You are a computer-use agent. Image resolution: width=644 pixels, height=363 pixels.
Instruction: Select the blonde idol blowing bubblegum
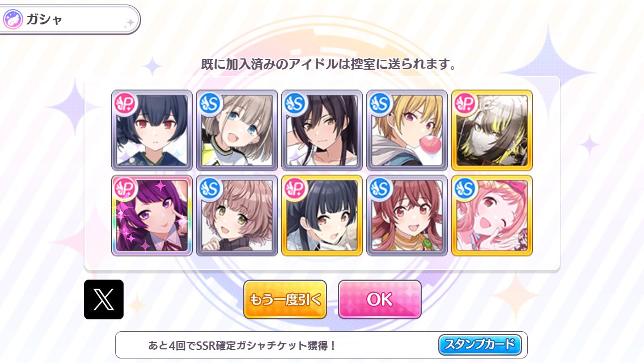407,130
